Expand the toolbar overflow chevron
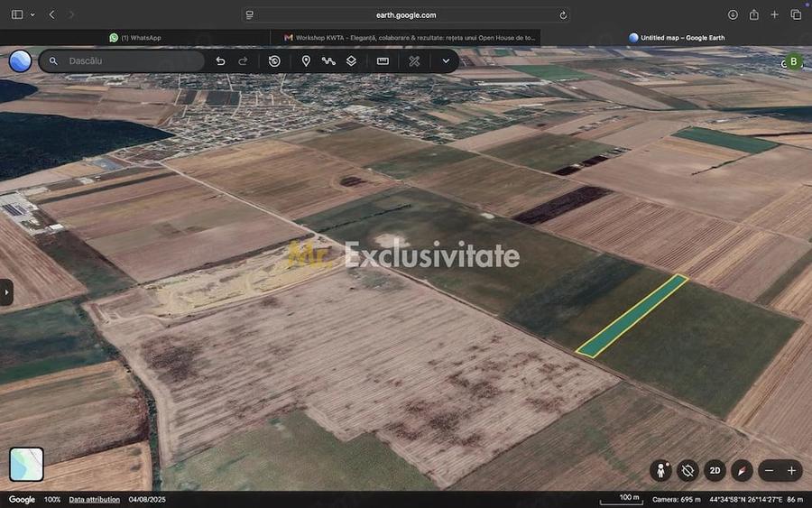This screenshot has height=508, width=812. coord(446,61)
